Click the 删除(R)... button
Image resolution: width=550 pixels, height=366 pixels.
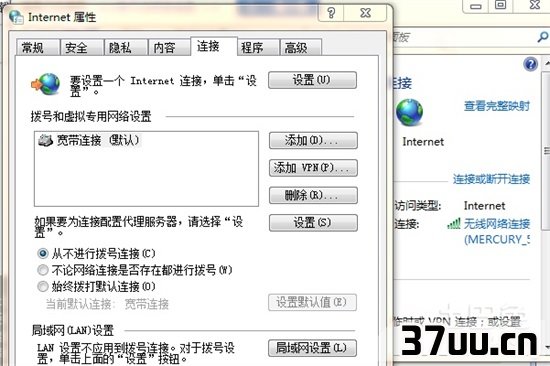(x=313, y=195)
